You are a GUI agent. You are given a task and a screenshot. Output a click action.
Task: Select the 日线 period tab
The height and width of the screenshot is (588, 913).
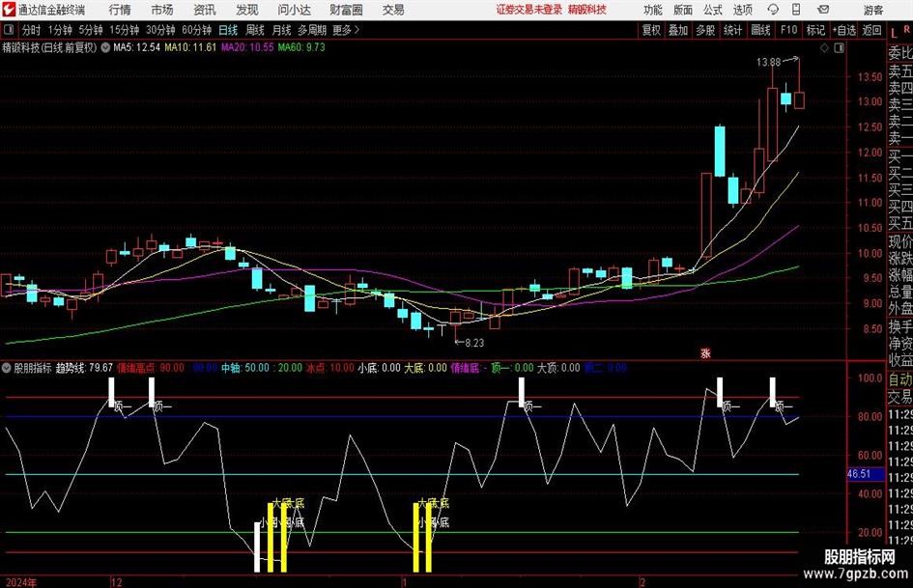pyautogui.click(x=228, y=30)
